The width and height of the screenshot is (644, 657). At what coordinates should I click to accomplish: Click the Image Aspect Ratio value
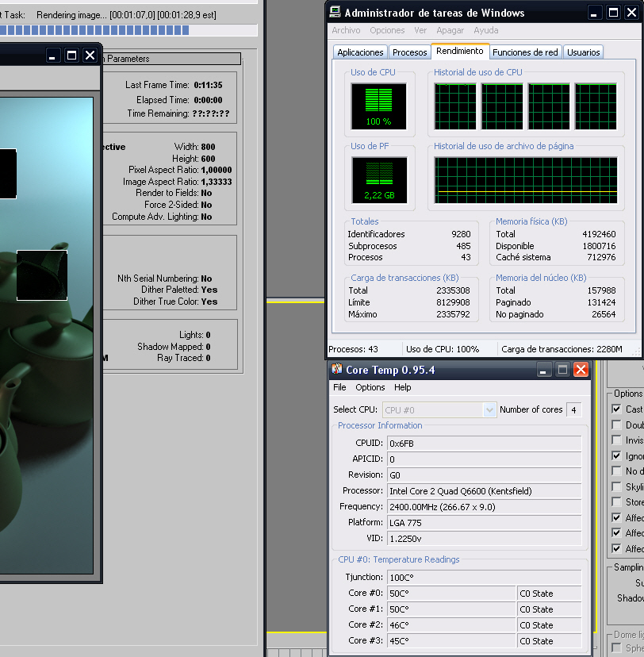pos(217,182)
